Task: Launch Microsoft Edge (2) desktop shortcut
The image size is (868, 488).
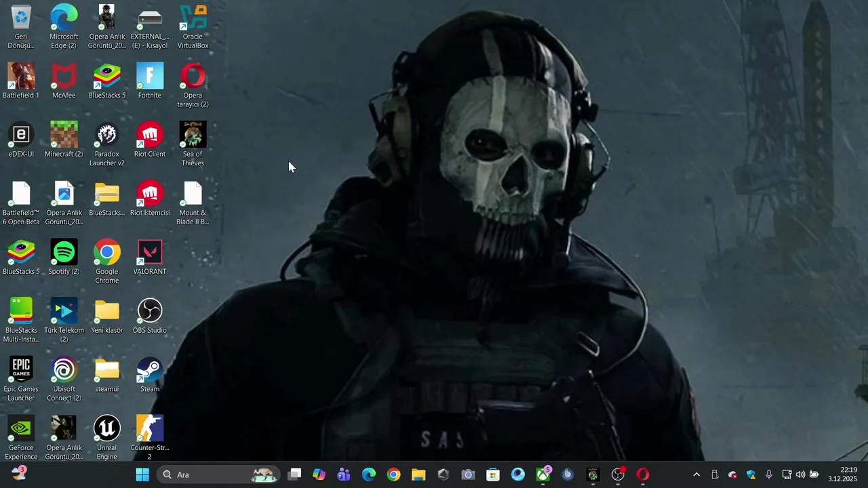Action: tap(64, 27)
